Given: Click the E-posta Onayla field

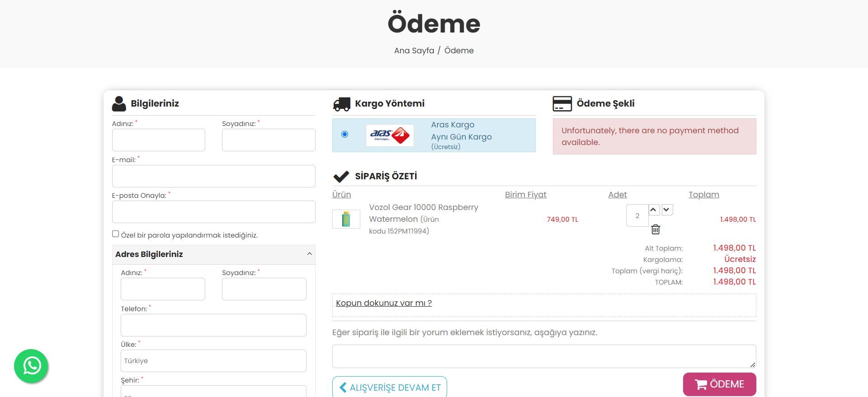Looking at the screenshot, I should tap(213, 212).
